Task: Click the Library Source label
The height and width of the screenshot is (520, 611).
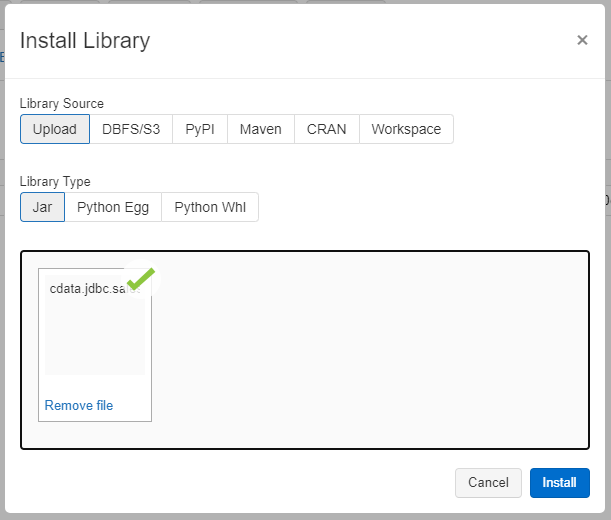Action: pyautogui.click(x=62, y=103)
